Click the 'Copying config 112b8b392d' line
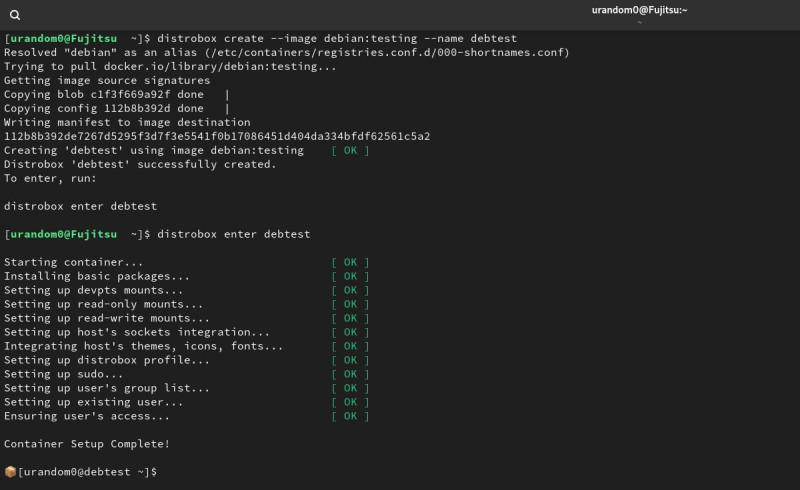The height and width of the screenshot is (490, 800). pyautogui.click(x=116, y=108)
